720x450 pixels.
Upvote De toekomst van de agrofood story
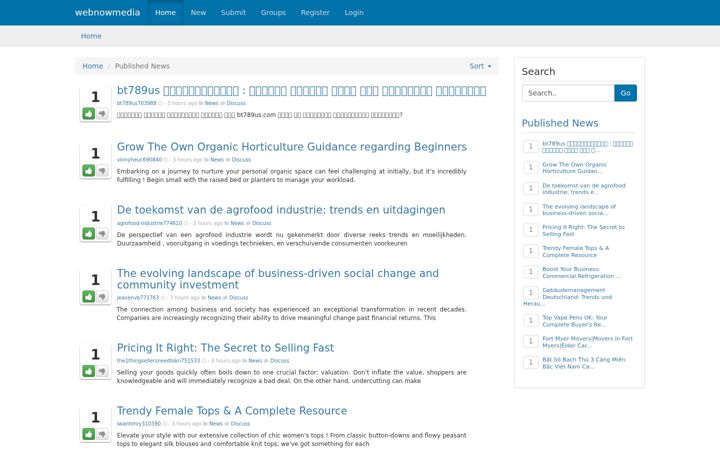coord(89,234)
